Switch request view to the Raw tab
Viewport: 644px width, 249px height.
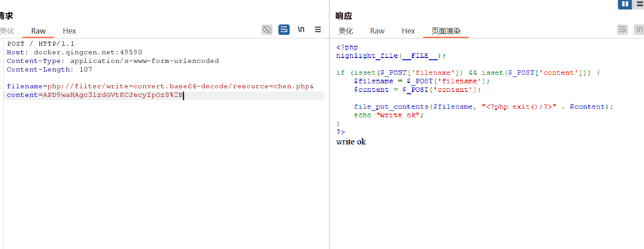point(38,31)
